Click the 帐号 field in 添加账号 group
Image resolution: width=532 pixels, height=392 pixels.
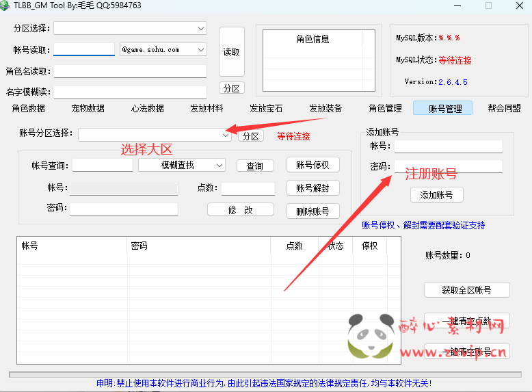point(448,146)
